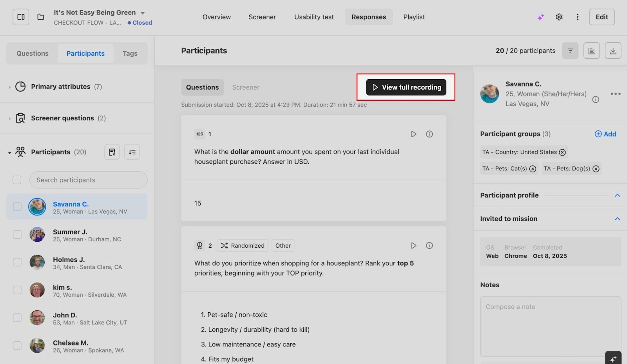627x364 pixels.
Task: Select the checkbox for Holmes J.
Action: click(17, 262)
